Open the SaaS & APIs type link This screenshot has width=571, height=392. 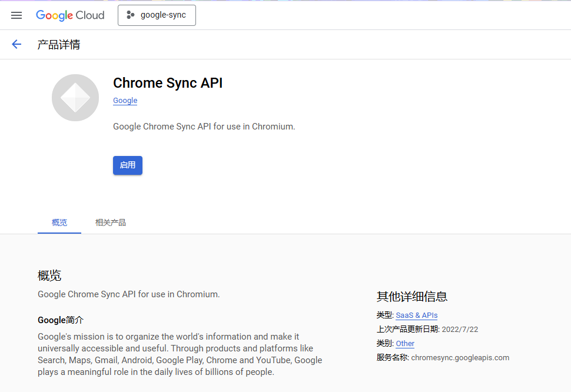[417, 315]
